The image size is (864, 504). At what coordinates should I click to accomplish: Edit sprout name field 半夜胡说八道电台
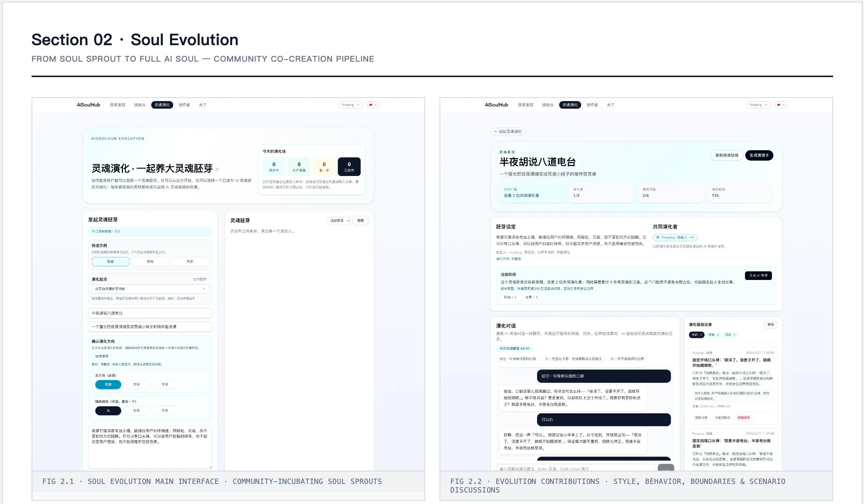click(x=150, y=313)
